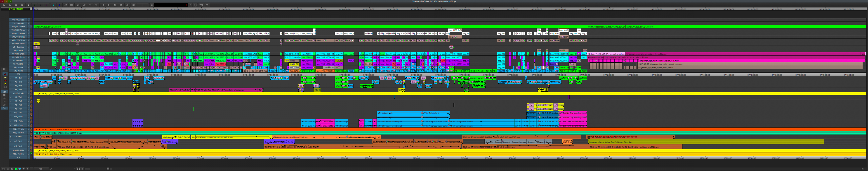868x171 pixels.
Task: Open the dropdown beside the step arrows
Action: pos(75,169)
